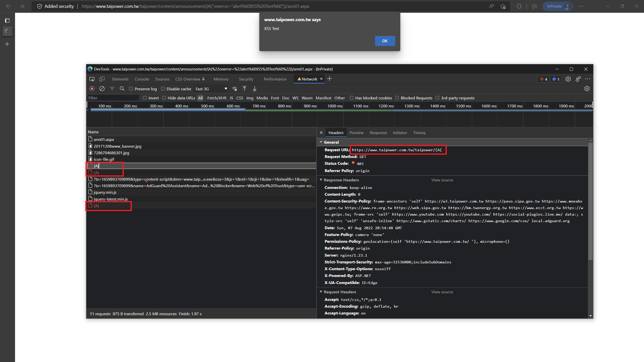644x362 pixels.
Task: Toggle device emulation icon in DevTools
Action: click(x=102, y=79)
